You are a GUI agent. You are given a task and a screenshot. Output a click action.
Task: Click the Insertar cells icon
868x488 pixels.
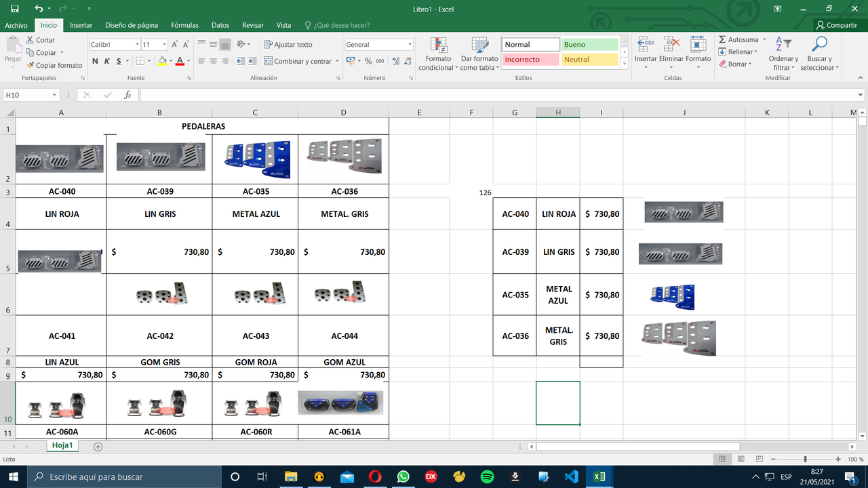(646, 45)
